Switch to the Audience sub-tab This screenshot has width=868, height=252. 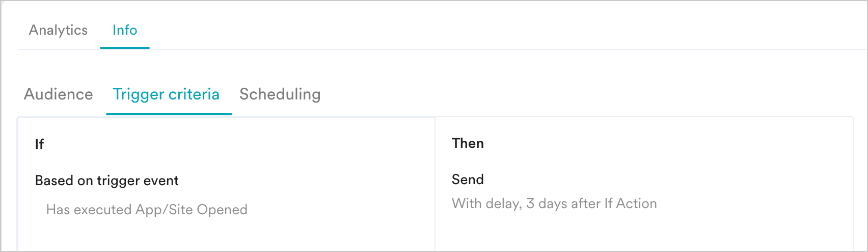59,94
